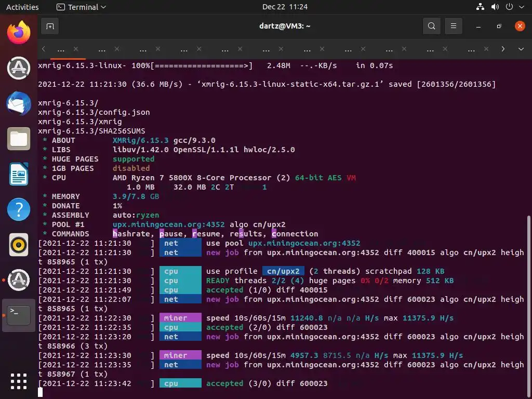Close the active orange-underlined tab
Image resolution: width=532 pixels, height=399 pixels.
(76, 49)
